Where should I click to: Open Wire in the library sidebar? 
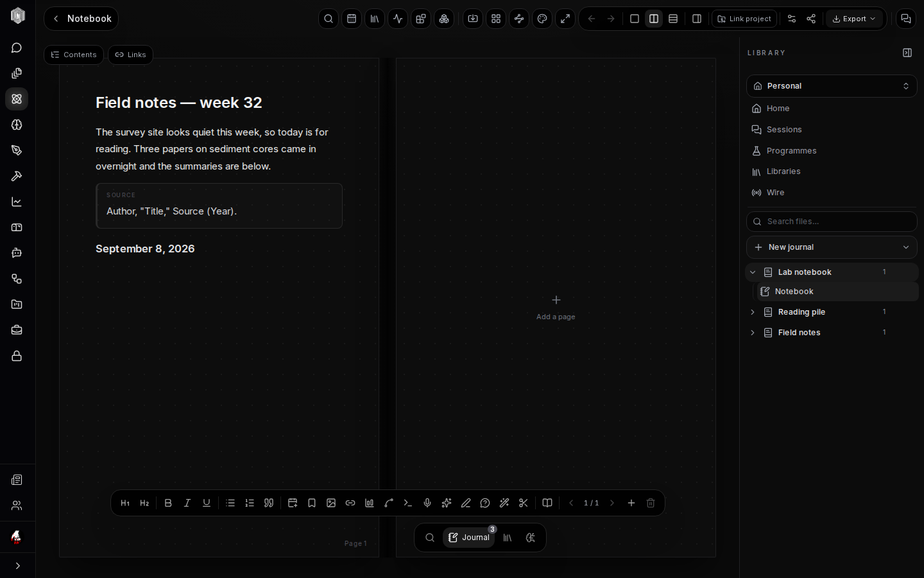(x=832, y=193)
